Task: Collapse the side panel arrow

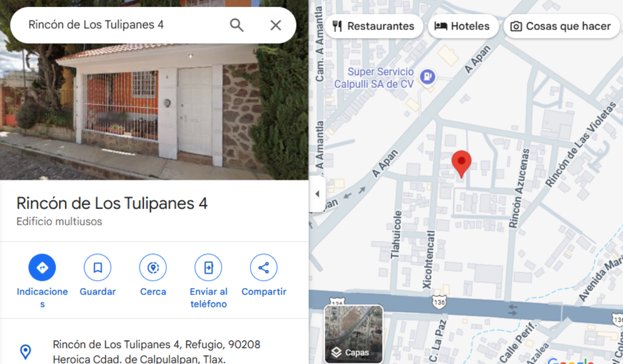Action: pyautogui.click(x=317, y=194)
